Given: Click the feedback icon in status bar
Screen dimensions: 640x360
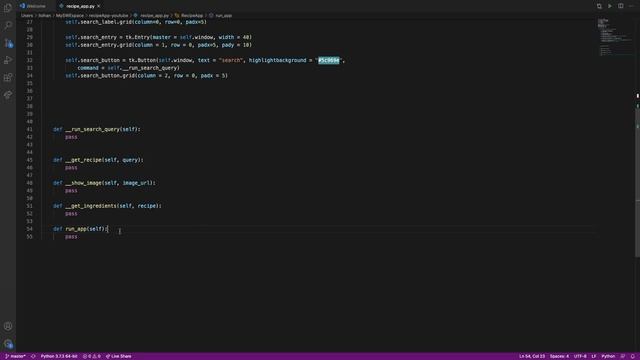Looking at the screenshot, I should tap(623, 356).
